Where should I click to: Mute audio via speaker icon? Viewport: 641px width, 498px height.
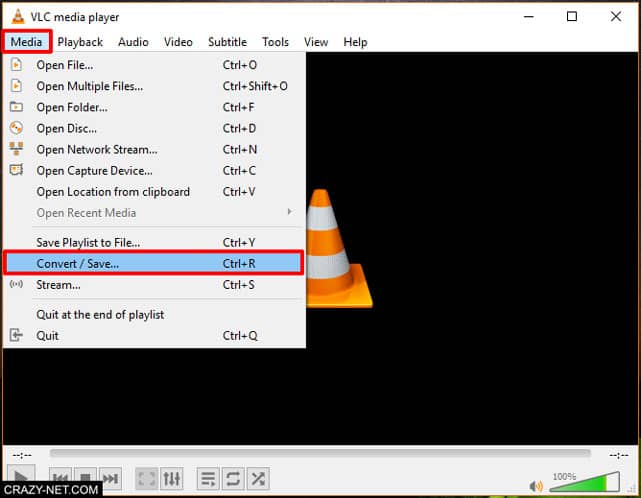pyautogui.click(x=536, y=486)
